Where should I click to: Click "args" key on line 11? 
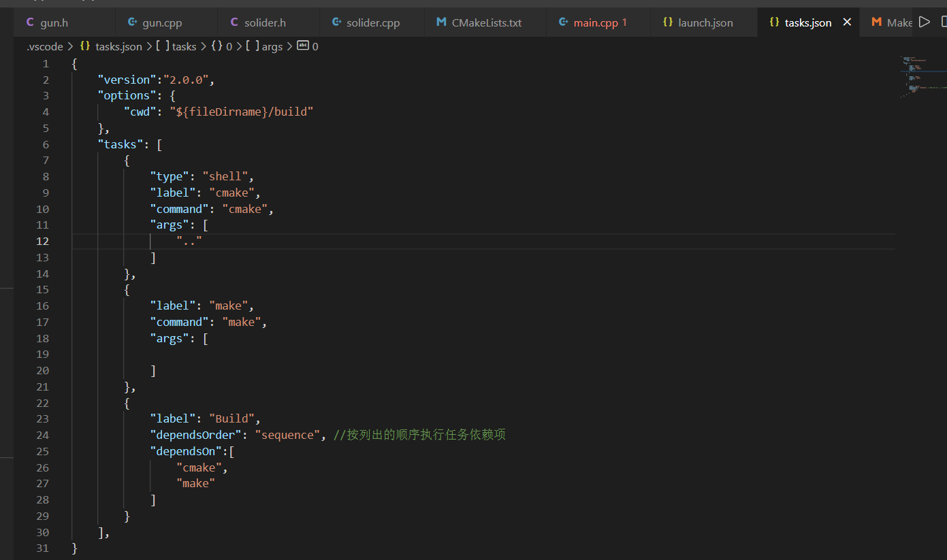(170, 225)
